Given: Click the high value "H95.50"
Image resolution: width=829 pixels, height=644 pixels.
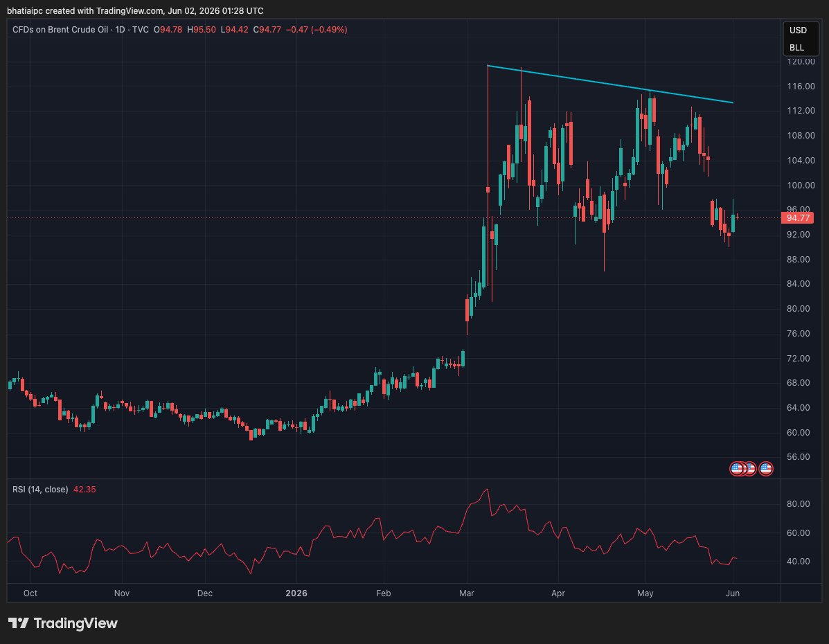Looking at the screenshot, I should (202, 30).
